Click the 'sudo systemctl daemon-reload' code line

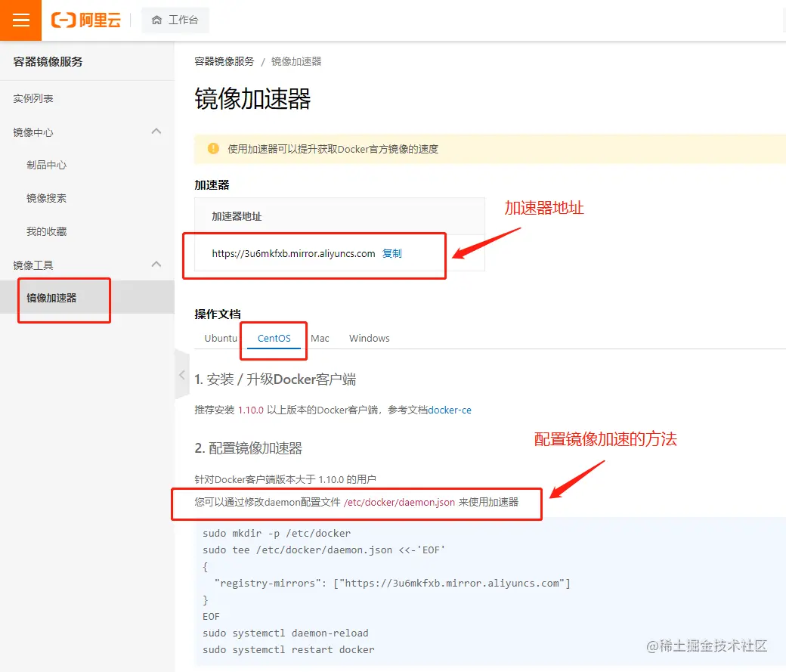coord(285,633)
